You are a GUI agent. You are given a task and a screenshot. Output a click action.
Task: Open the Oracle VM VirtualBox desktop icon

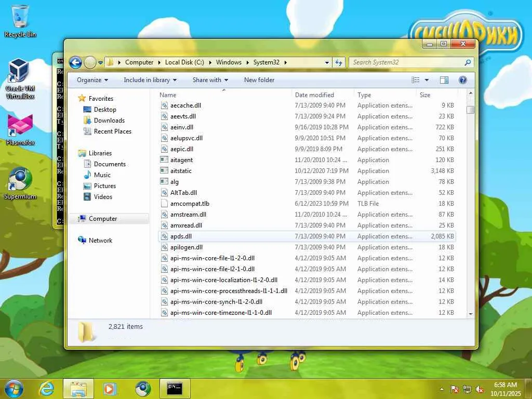coord(20,79)
